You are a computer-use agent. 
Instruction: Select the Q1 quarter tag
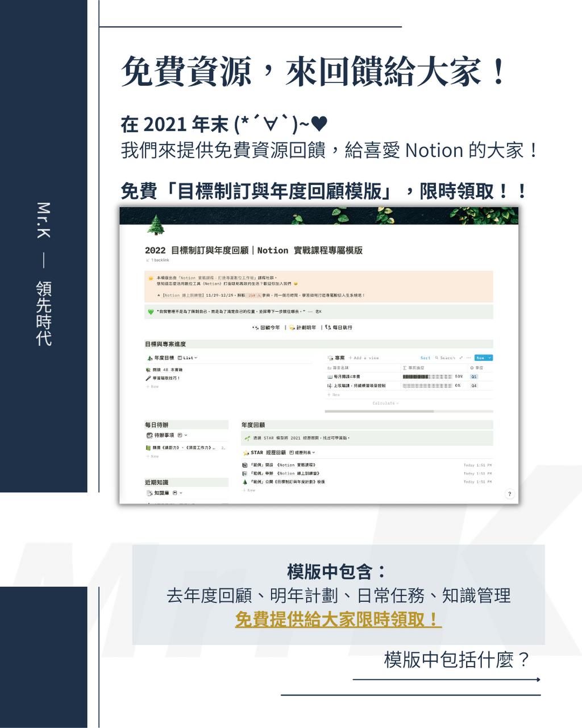[474, 377]
